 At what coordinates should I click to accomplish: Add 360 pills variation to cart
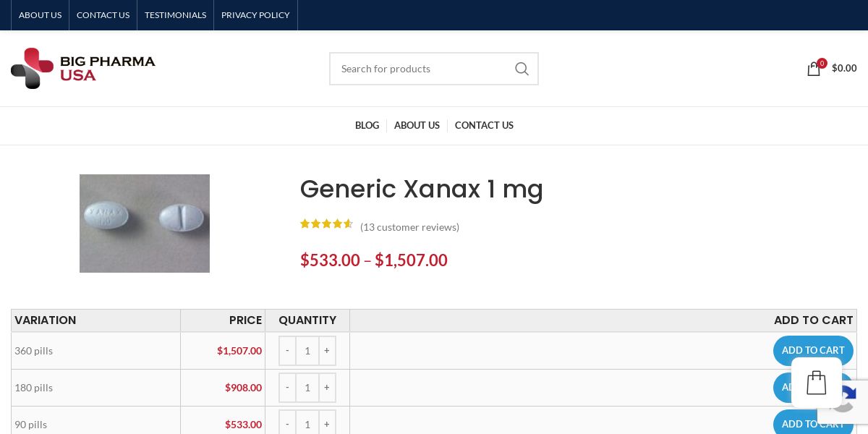pyautogui.click(x=812, y=350)
